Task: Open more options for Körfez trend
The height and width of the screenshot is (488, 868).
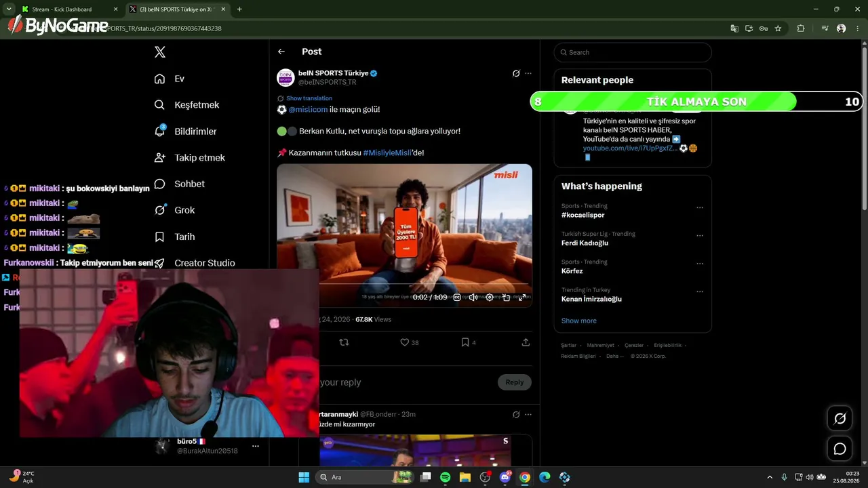Action: (x=700, y=264)
